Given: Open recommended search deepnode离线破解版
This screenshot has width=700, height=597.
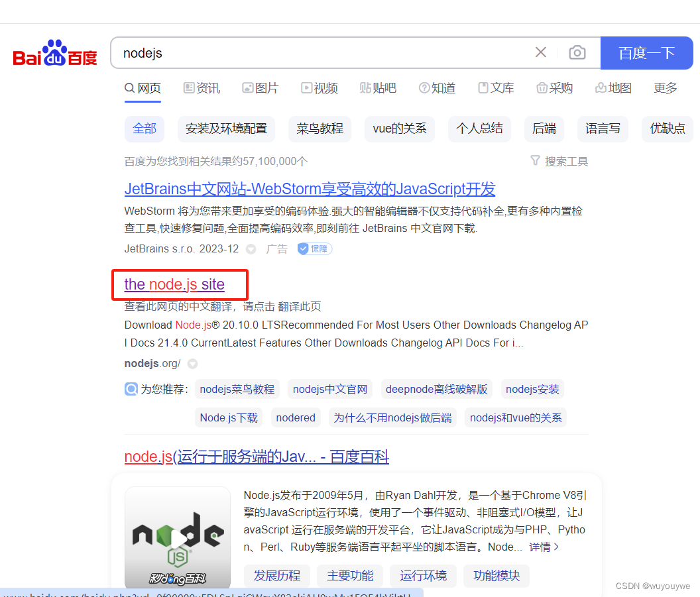Looking at the screenshot, I should click(x=437, y=389).
